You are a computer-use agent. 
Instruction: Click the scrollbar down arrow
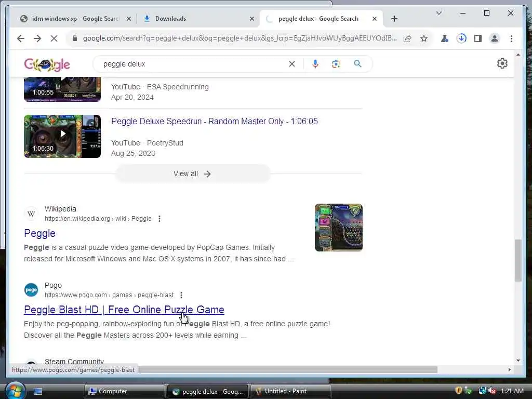(x=518, y=361)
